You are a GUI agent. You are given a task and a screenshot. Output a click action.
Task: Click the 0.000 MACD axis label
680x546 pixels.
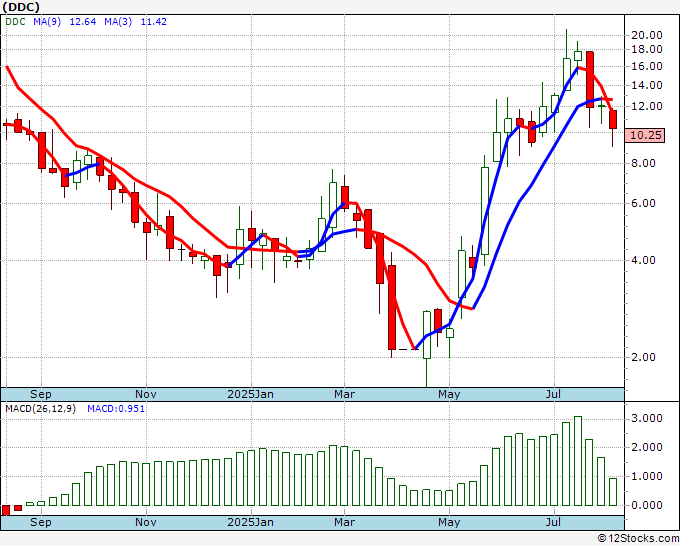(x=647, y=506)
